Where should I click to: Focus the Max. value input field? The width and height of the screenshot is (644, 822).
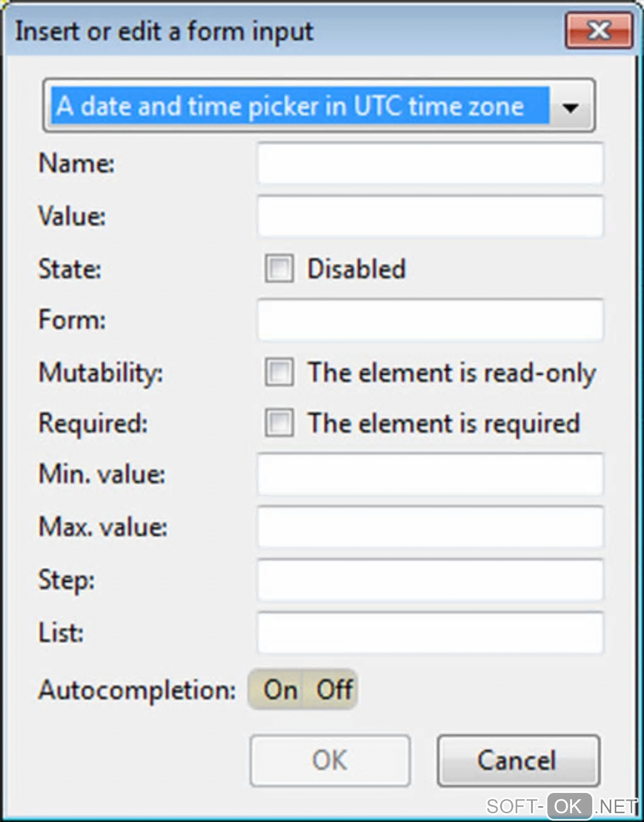pyautogui.click(x=430, y=527)
